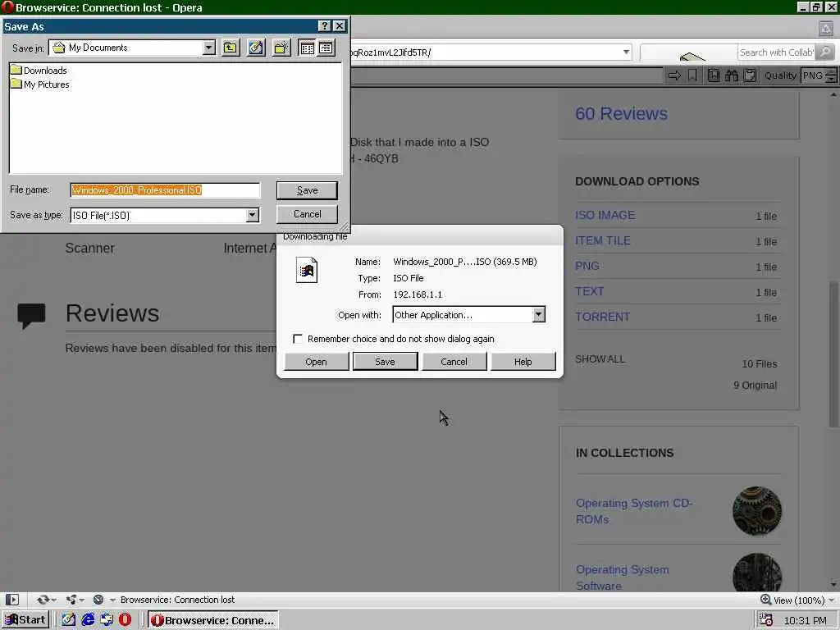Create a new folder in Save As dialog

tap(281, 48)
